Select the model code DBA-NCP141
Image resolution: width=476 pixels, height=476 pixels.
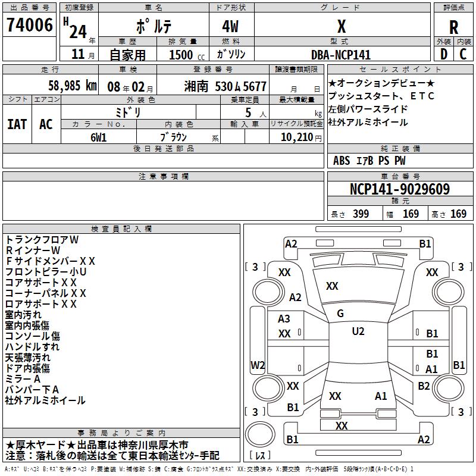341,55
